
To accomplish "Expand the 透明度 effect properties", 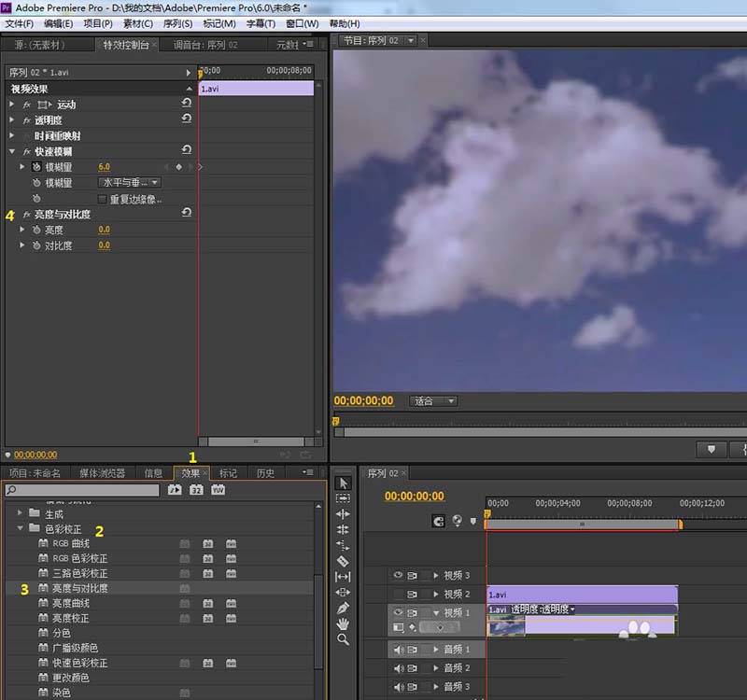I will 12,119.
